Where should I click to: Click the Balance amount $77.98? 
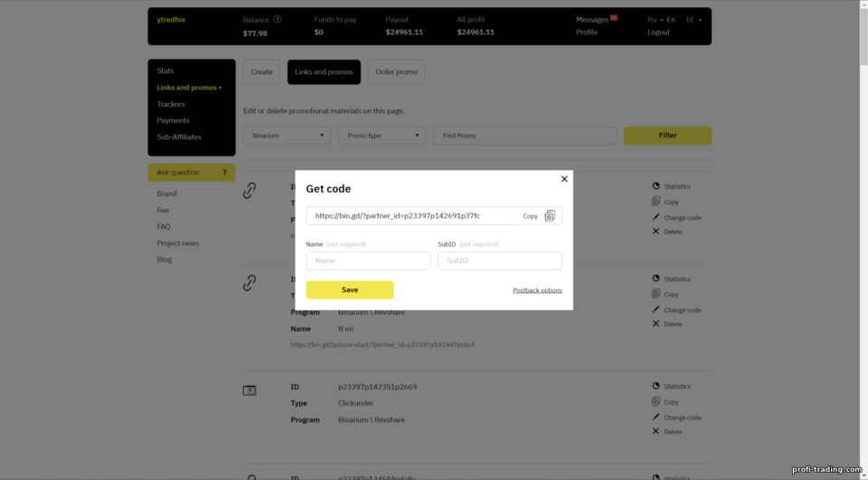(x=255, y=33)
